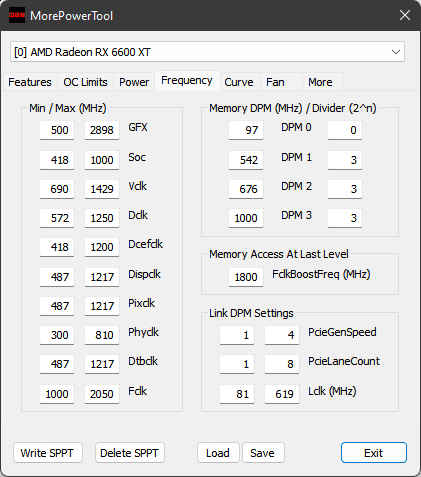The width and height of the screenshot is (421, 477).
Task: Focus the DPM 3 memory clock field
Action: [x=246, y=218]
